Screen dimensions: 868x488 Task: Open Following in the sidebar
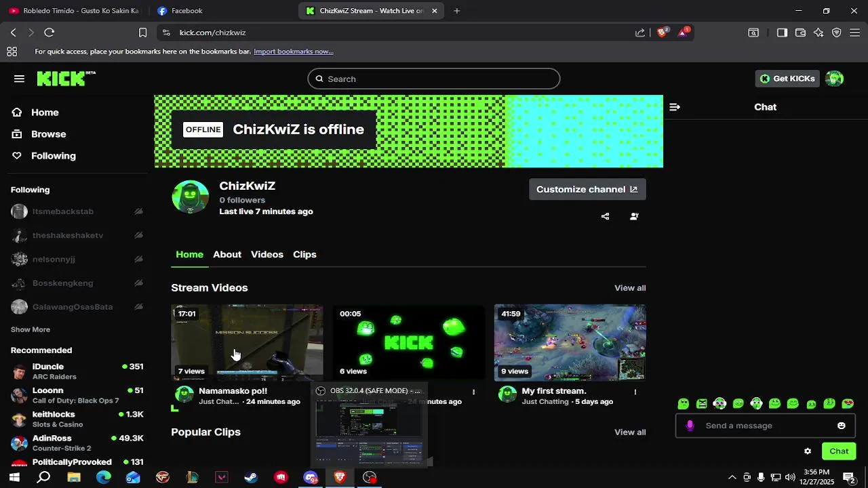point(54,156)
